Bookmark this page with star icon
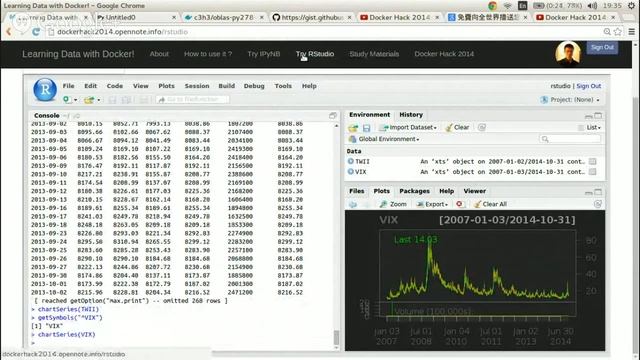The image size is (640, 360). click(x=618, y=32)
